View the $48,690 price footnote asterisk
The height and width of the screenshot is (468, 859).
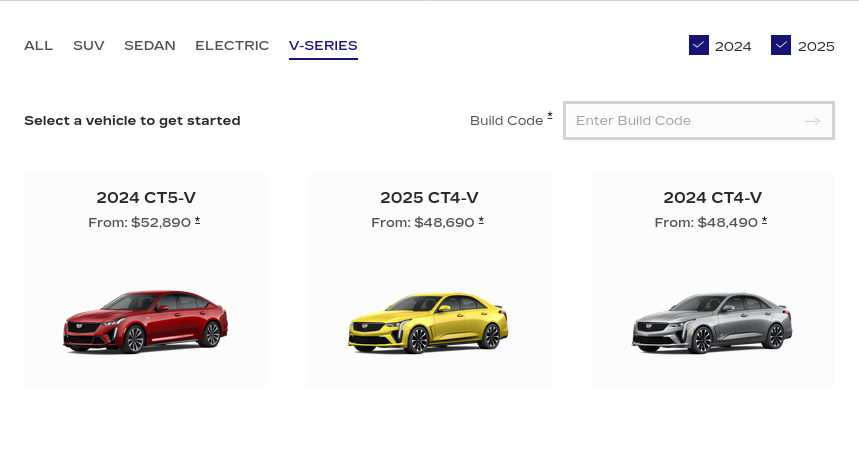[481, 220]
